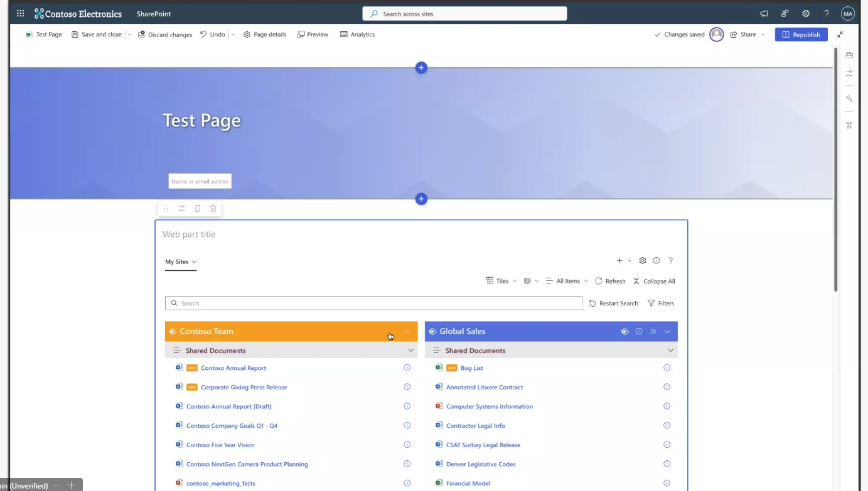Open the Denver Legislative Codes document
The width and height of the screenshot is (868, 491).
coord(481,464)
